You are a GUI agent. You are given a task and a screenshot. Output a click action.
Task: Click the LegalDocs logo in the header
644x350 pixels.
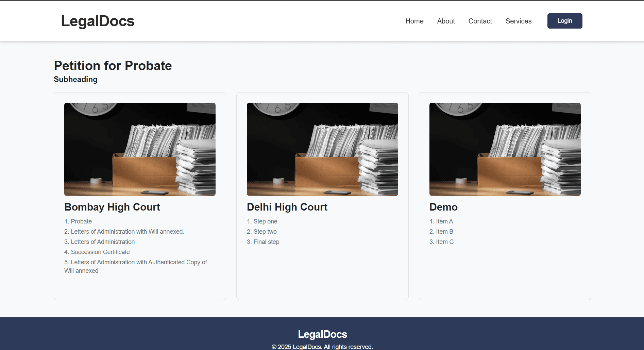[x=98, y=21]
